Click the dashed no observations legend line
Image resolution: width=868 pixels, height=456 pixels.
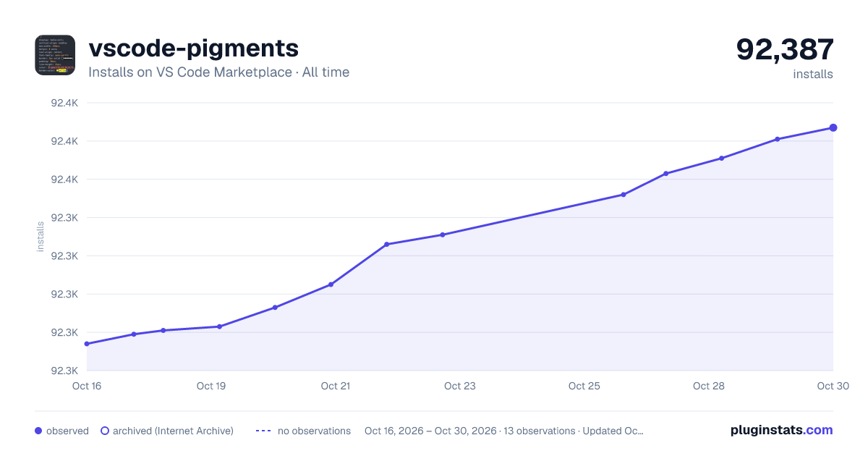point(263,431)
